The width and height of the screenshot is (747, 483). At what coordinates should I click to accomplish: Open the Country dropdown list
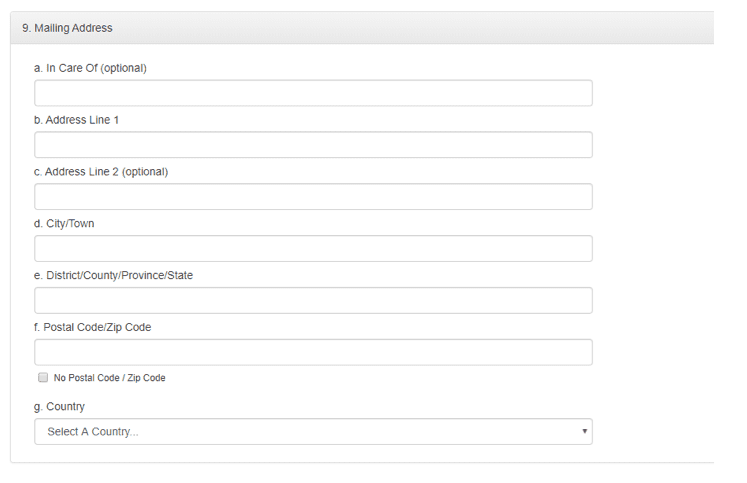[x=313, y=432]
